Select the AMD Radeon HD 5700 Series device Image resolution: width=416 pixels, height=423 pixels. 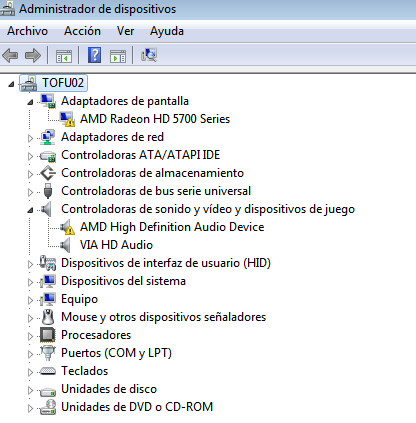155,119
